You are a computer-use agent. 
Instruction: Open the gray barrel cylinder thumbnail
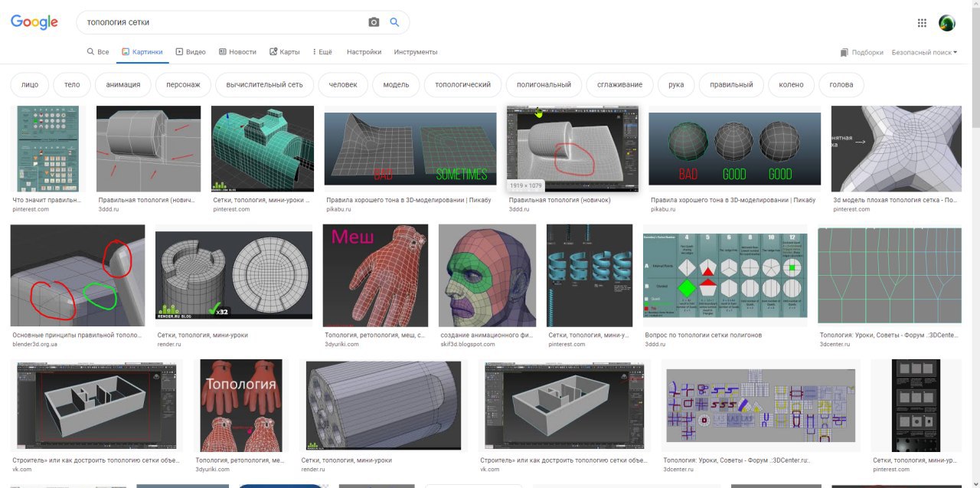(x=384, y=405)
